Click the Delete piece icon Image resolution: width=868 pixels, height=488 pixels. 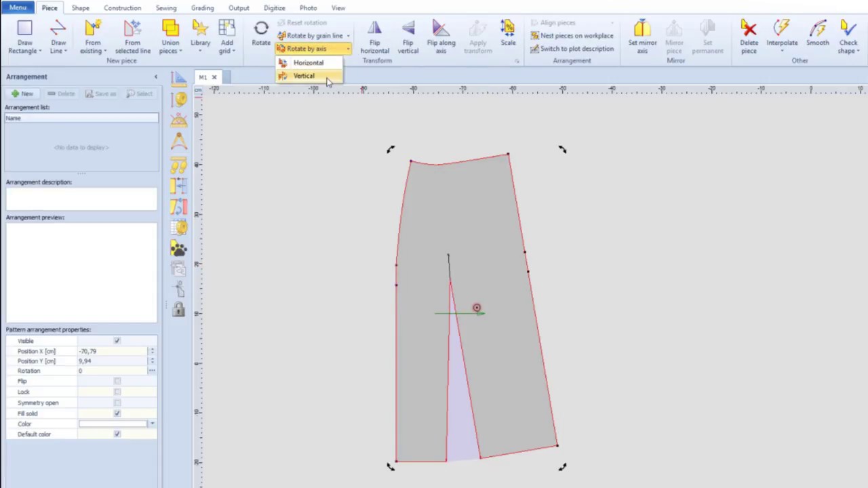pos(749,28)
